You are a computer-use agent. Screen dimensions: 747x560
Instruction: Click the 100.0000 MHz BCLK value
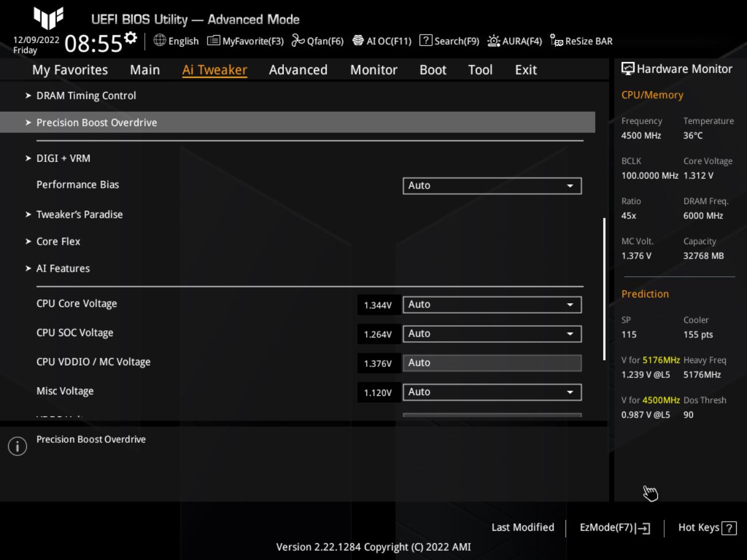[x=650, y=176]
